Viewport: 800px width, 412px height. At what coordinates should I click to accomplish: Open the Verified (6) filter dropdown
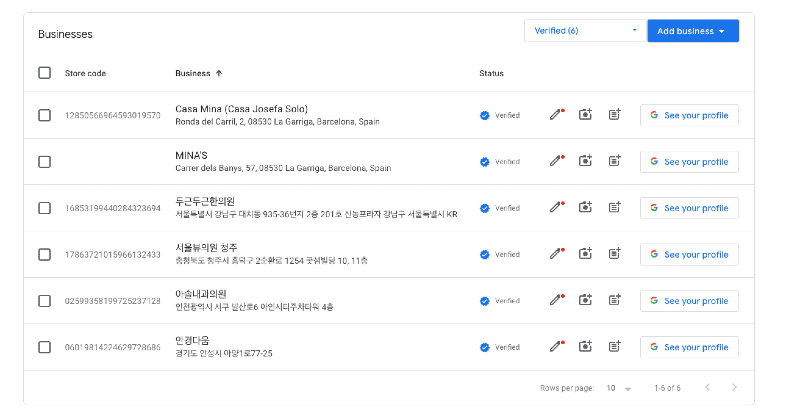point(584,31)
